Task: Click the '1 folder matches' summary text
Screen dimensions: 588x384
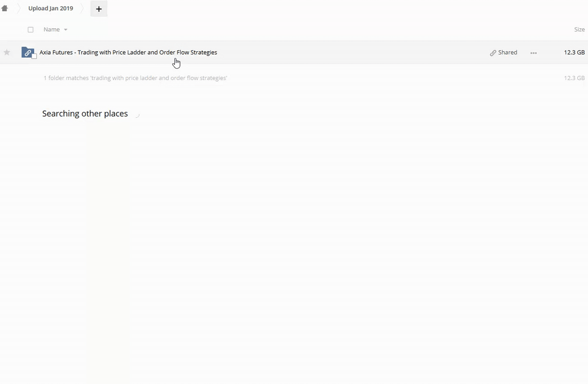Action: coord(135,78)
